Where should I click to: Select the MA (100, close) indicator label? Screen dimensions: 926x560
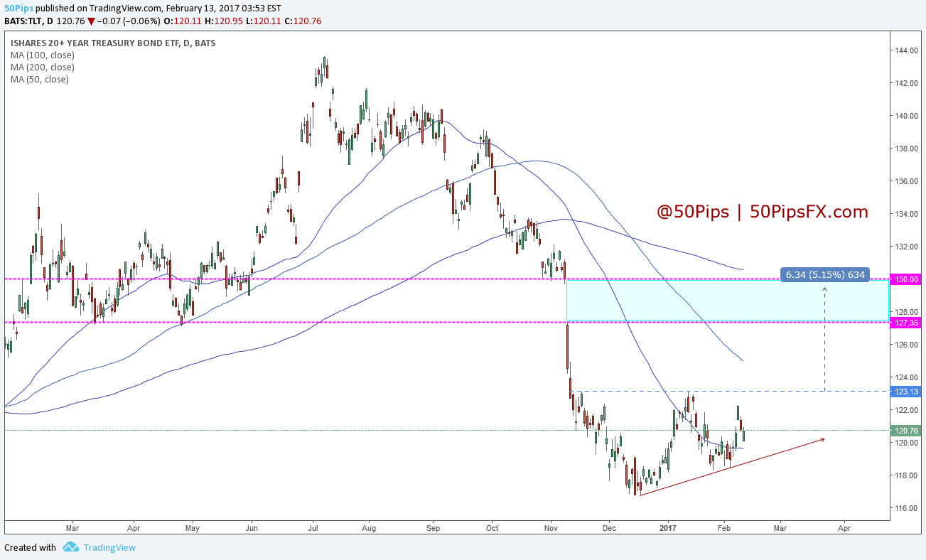point(43,55)
